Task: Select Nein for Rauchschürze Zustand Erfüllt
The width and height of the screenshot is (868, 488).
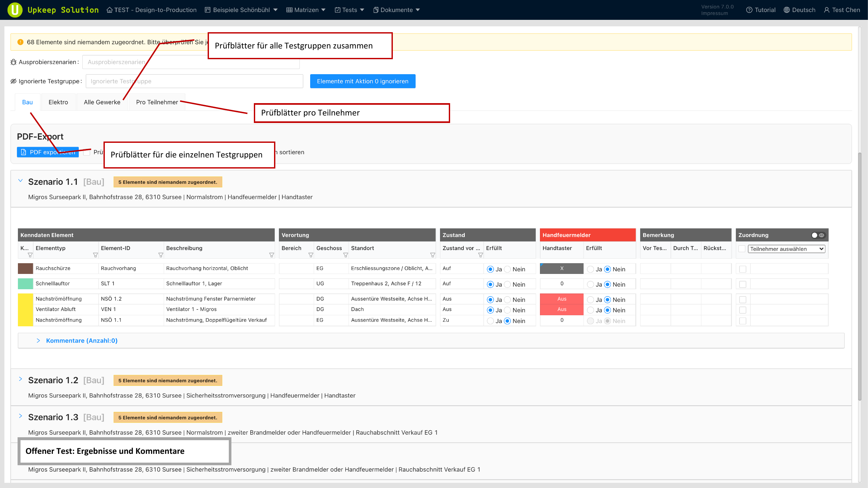Action: (507, 269)
